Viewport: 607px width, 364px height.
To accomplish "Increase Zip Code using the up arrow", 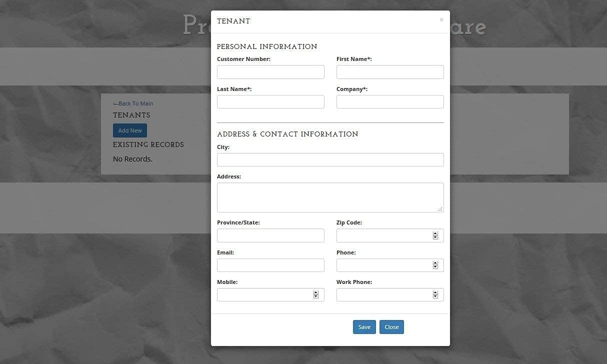I will pyautogui.click(x=435, y=233).
